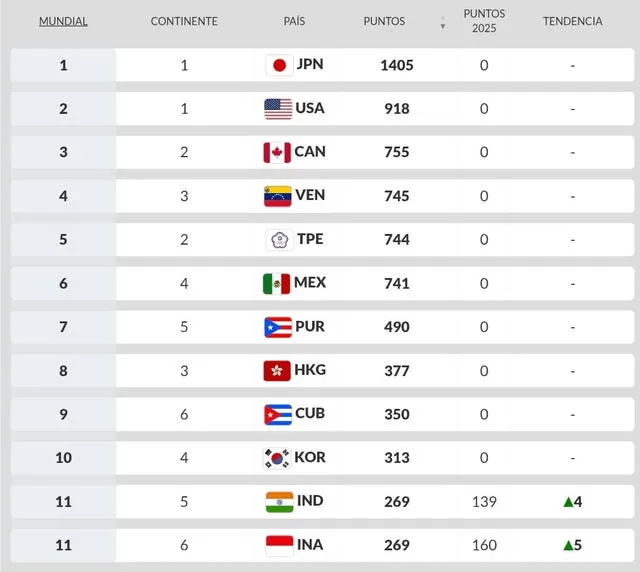Click India's green trend up arrow
The image size is (640, 572).
[566, 501]
